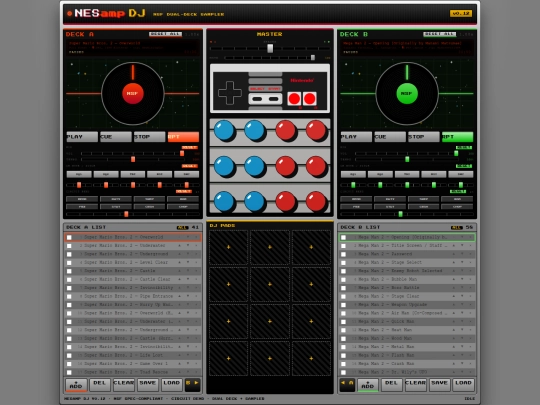540x405 pixels.
Task: Check the box for the Pipe Entrance track
Action: 69,297
